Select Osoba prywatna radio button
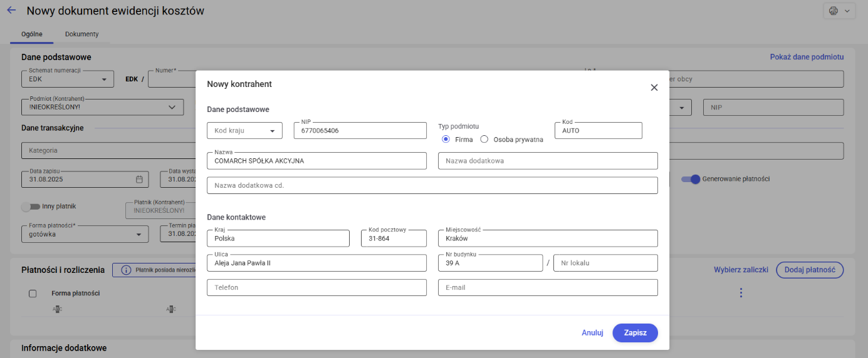Viewport: 868px width, 358px height. [484, 140]
